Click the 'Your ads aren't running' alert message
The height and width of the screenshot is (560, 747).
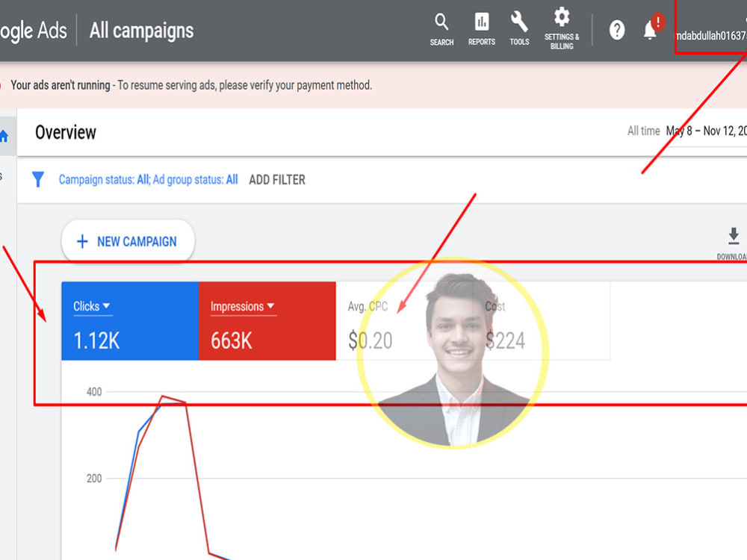(191, 85)
